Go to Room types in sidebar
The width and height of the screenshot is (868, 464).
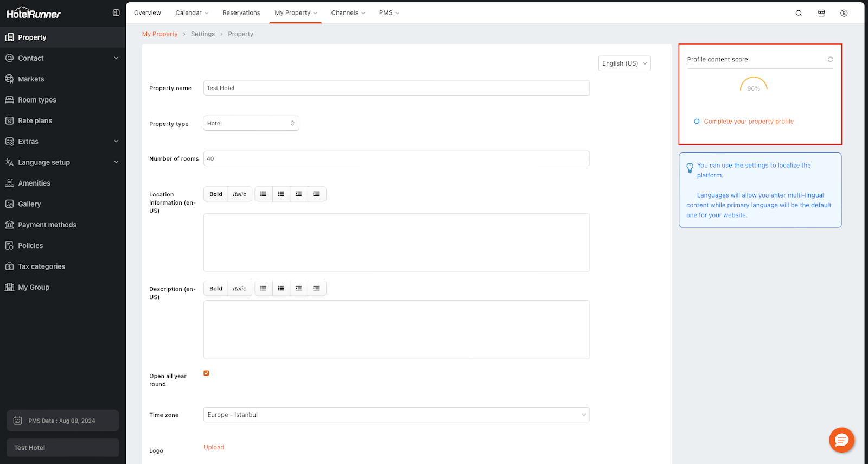click(37, 100)
